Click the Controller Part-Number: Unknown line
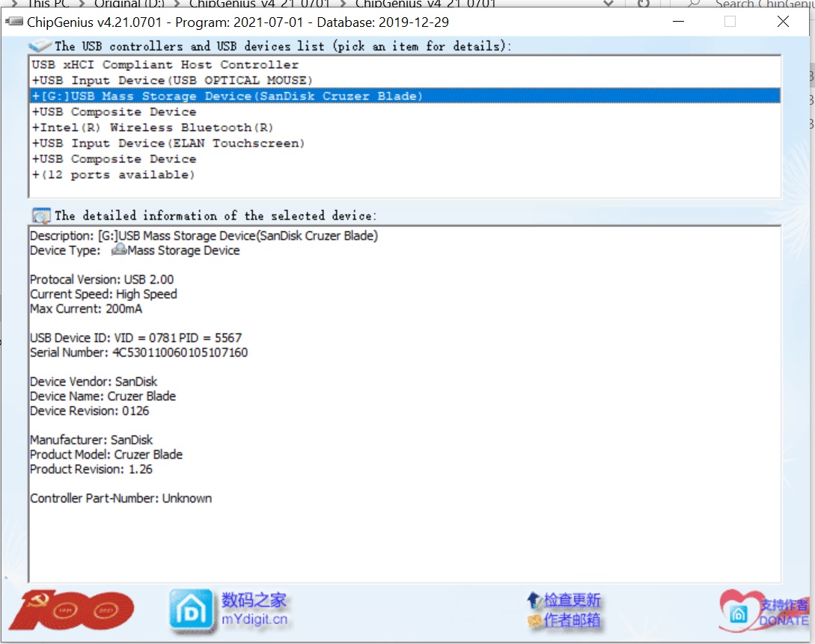This screenshot has height=644, width=815. pyautogui.click(x=121, y=498)
